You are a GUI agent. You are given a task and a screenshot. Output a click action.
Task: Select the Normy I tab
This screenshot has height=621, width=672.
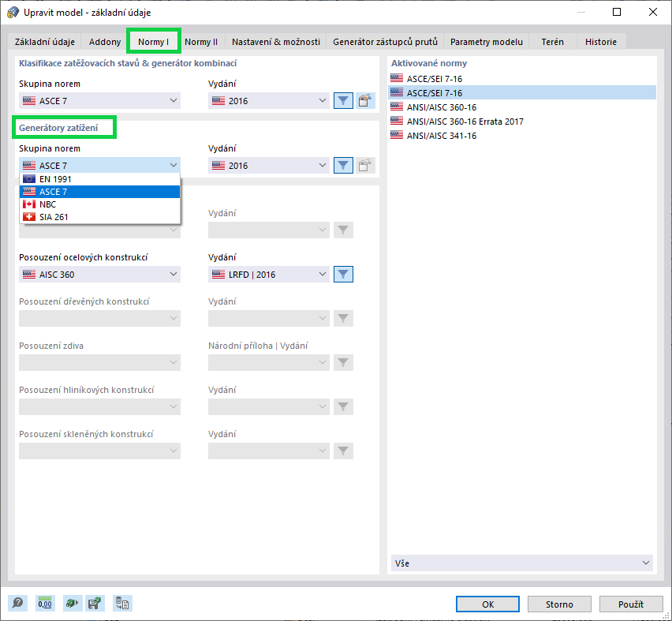(154, 42)
